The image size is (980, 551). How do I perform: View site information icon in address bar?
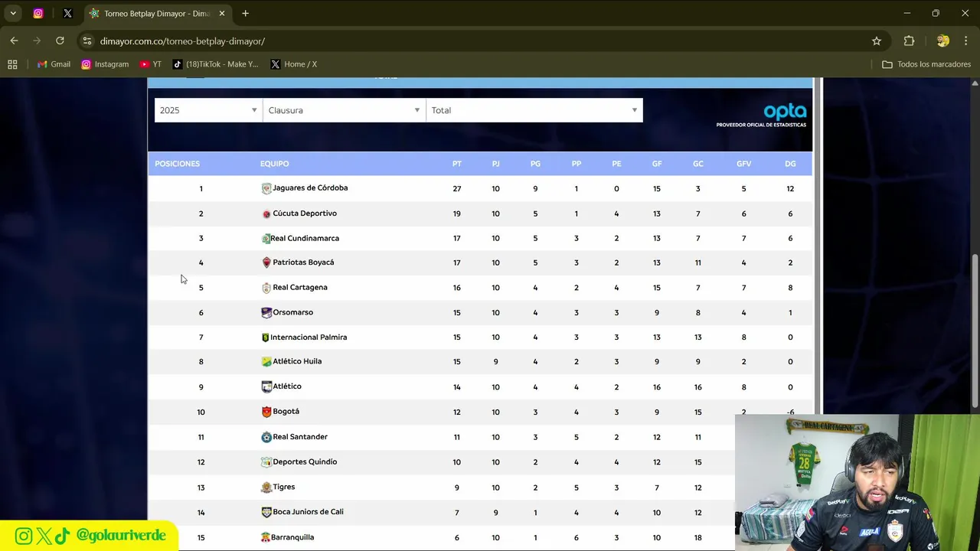click(87, 41)
